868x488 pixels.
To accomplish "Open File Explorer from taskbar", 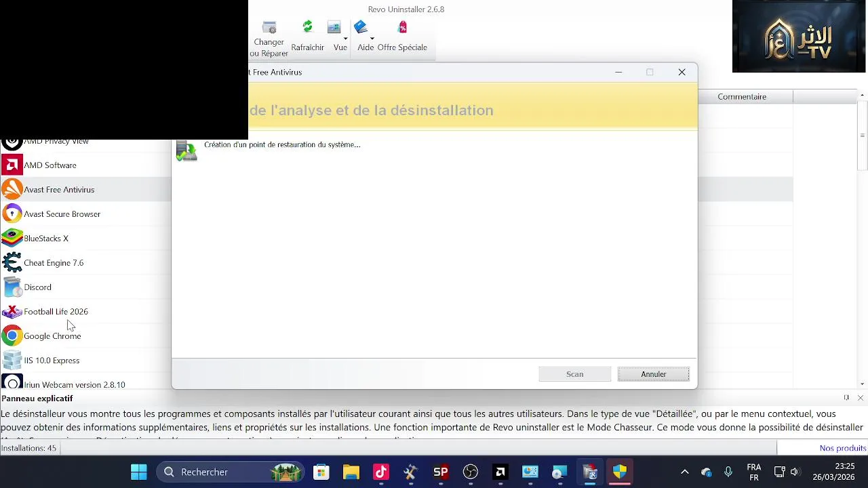I will pyautogui.click(x=351, y=472).
